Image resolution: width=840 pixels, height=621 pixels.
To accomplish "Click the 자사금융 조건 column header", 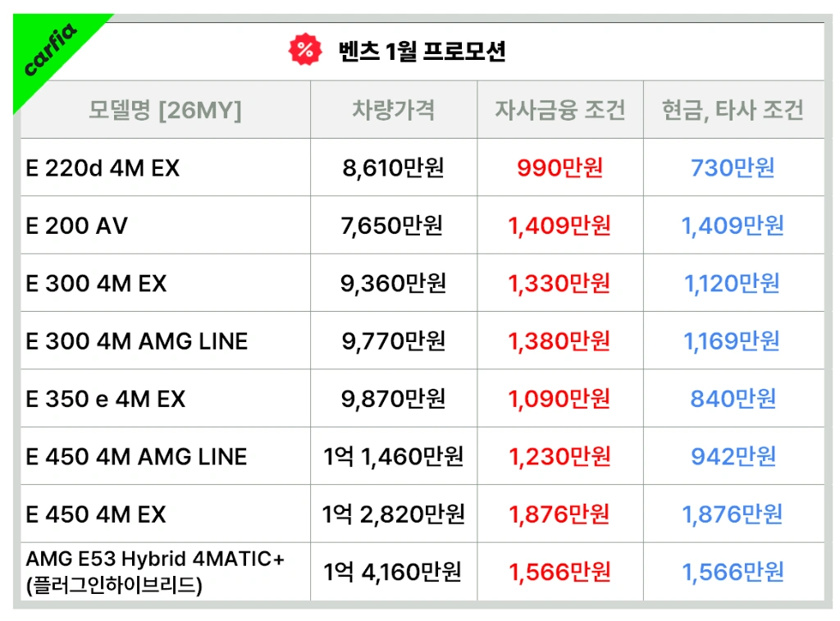I will point(559,110).
